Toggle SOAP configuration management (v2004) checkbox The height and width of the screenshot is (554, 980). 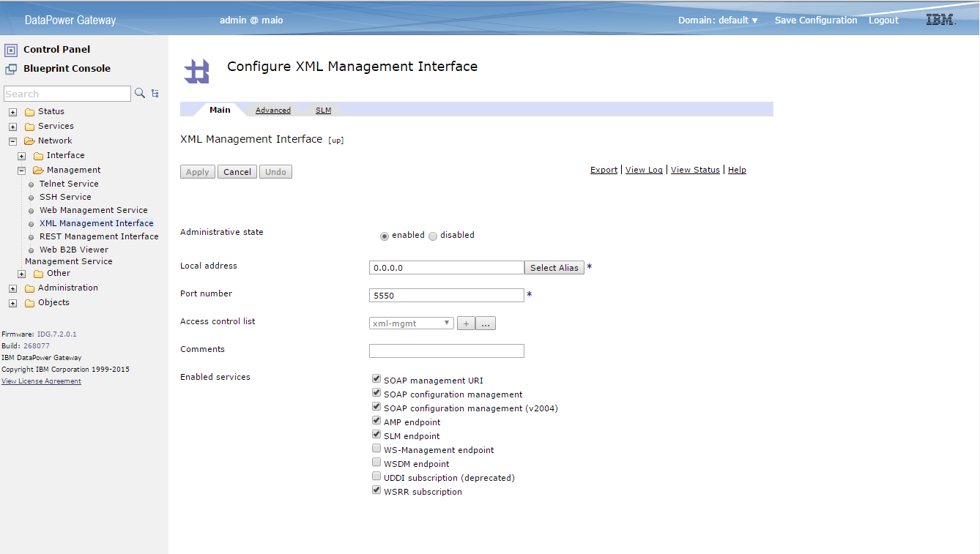tap(376, 407)
